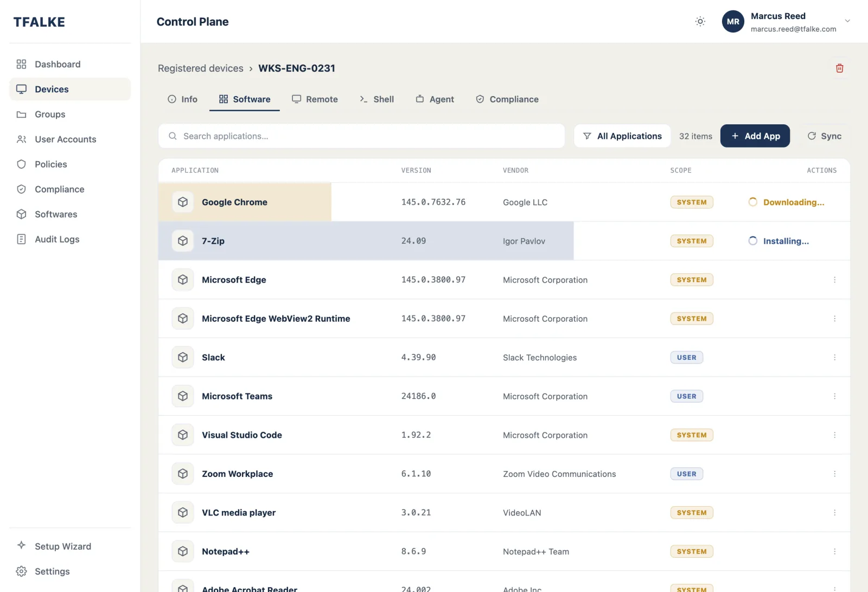Click the 32 items count label

(x=695, y=136)
